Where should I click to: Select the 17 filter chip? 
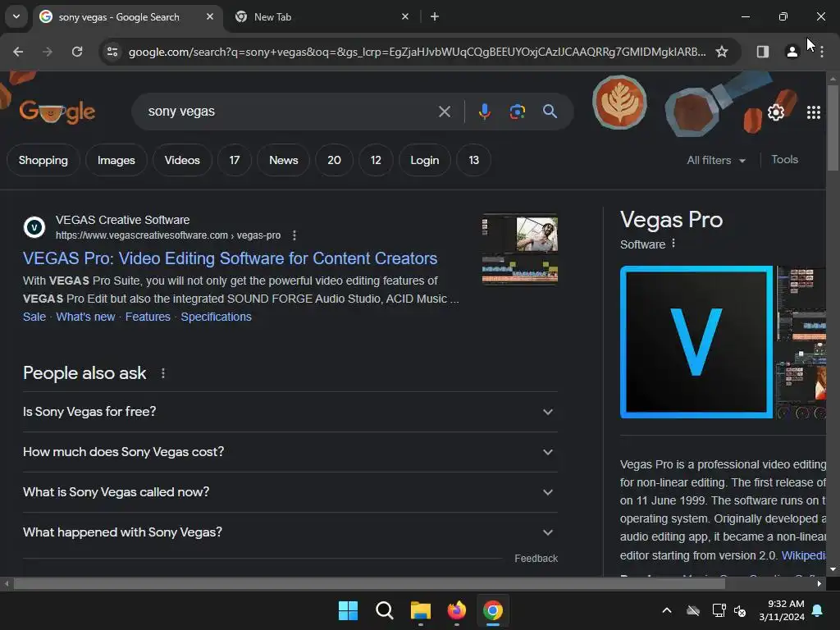pyautogui.click(x=234, y=160)
